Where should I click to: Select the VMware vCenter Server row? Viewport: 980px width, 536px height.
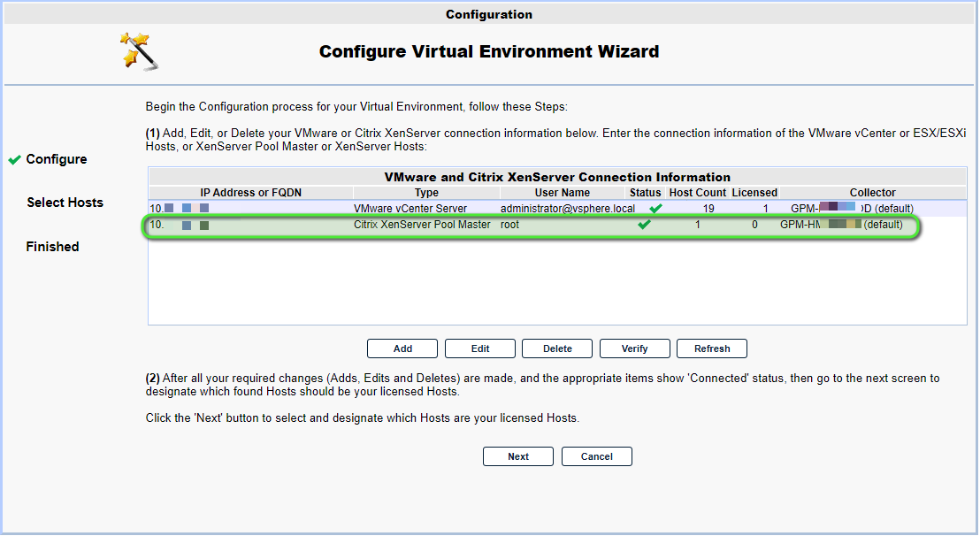pyautogui.click(x=557, y=209)
